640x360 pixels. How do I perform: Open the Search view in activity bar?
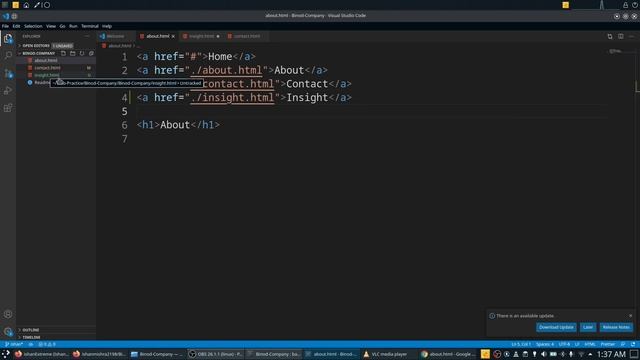click(x=8, y=56)
